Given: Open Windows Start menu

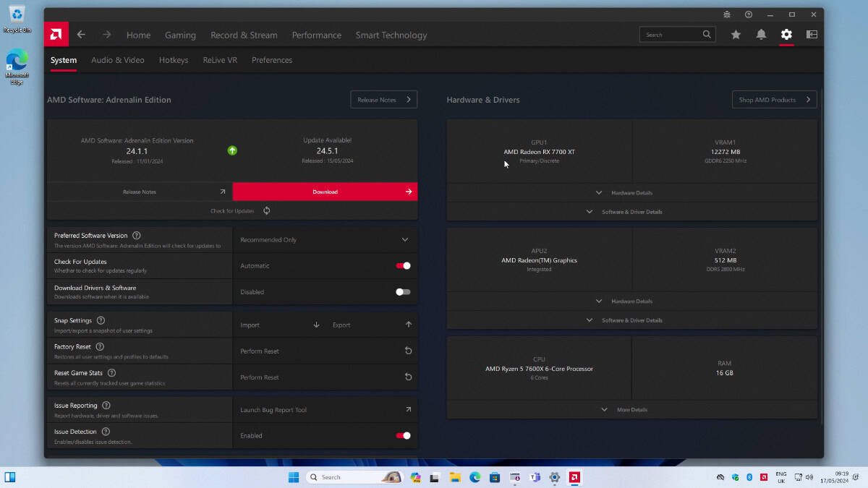Looking at the screenshot, I should 294,477.
